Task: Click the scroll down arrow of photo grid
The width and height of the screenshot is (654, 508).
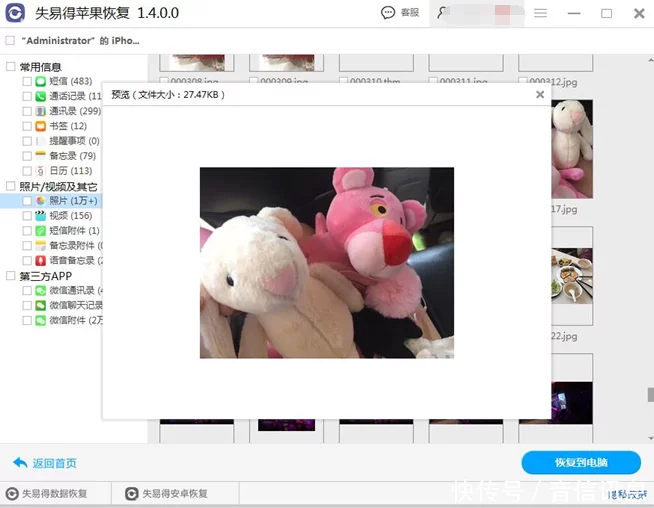Action: 651,438
